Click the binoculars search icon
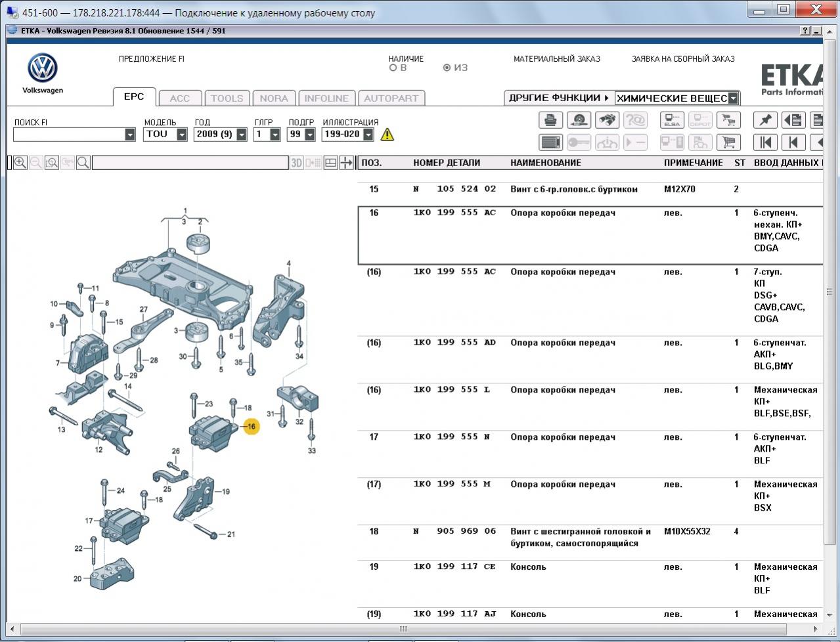Image resolution: width=840 pixels, height=642 pixels. coord(608,120)
